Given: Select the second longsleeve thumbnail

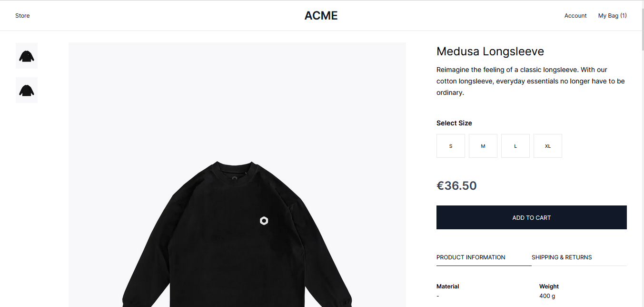Looking at the screenshot, I should (27, 90).
